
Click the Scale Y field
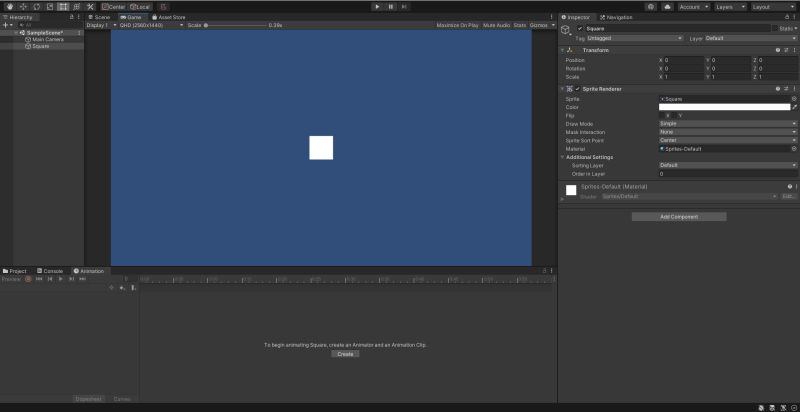(730, 77)
